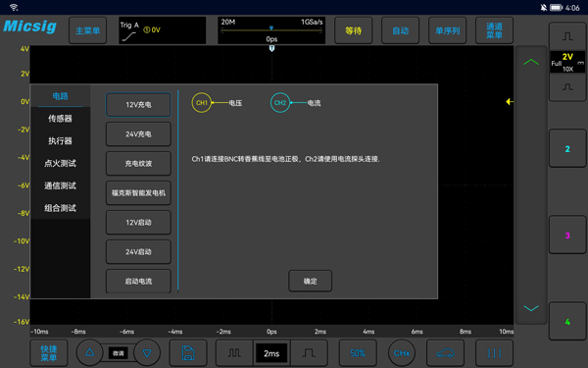Decrease timebase with single-pulse icon
The height and width of the screenshot is (368, 588).
309,353
